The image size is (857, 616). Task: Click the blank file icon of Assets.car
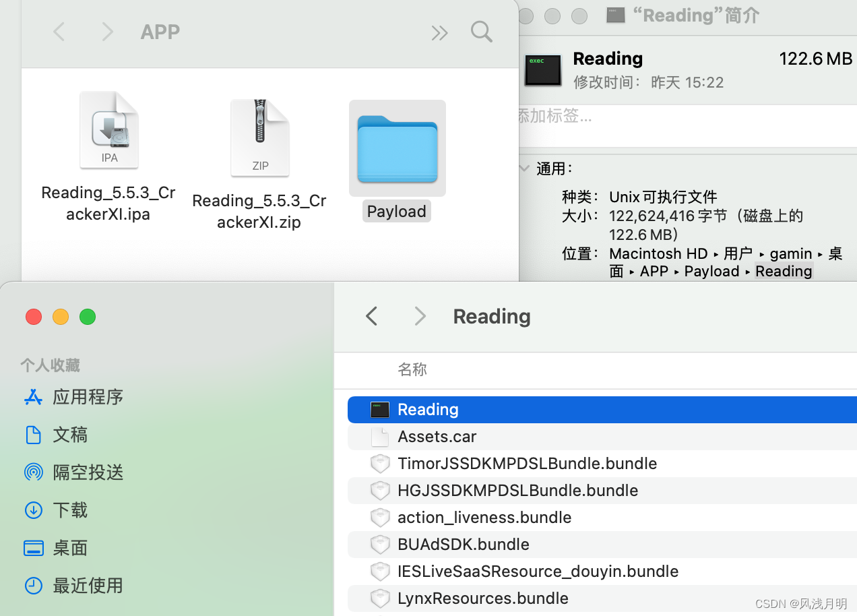tap(380, 437)
